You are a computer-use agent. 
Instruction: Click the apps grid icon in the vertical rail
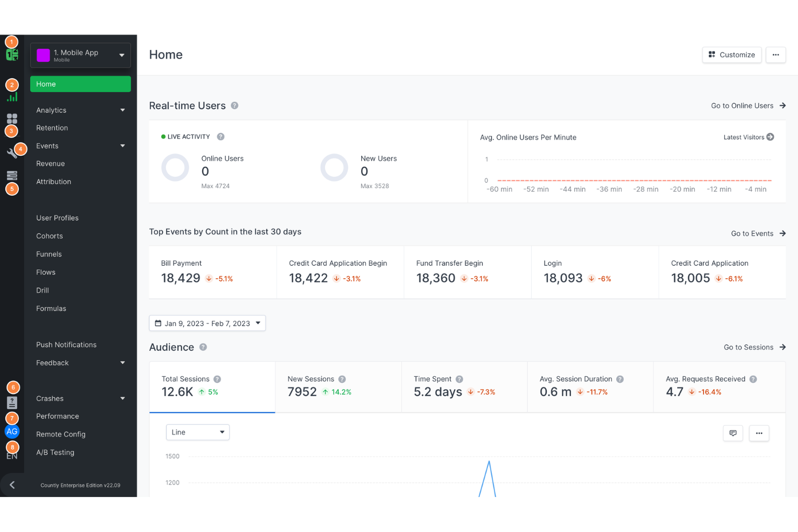(x=12, y=118)
